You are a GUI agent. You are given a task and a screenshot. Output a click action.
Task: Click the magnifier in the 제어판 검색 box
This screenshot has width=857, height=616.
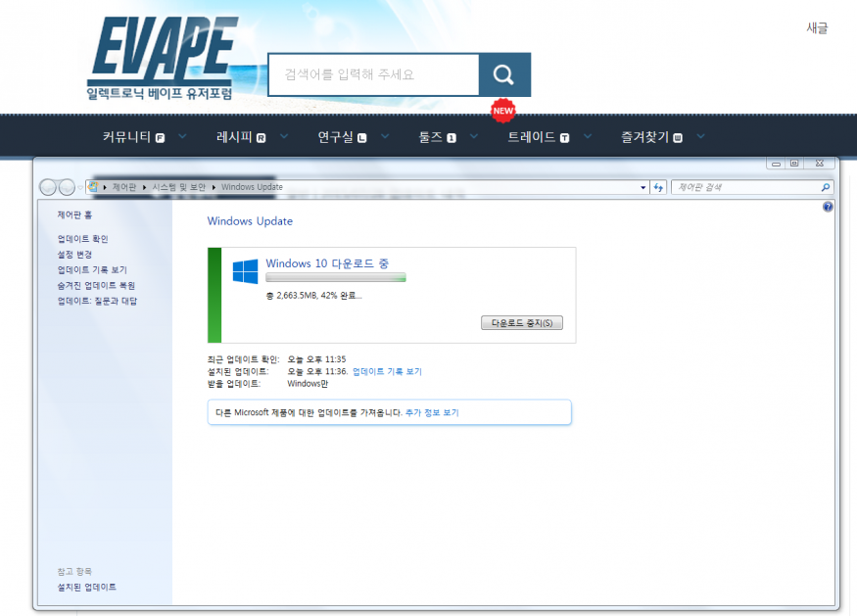tap(826, 187)
